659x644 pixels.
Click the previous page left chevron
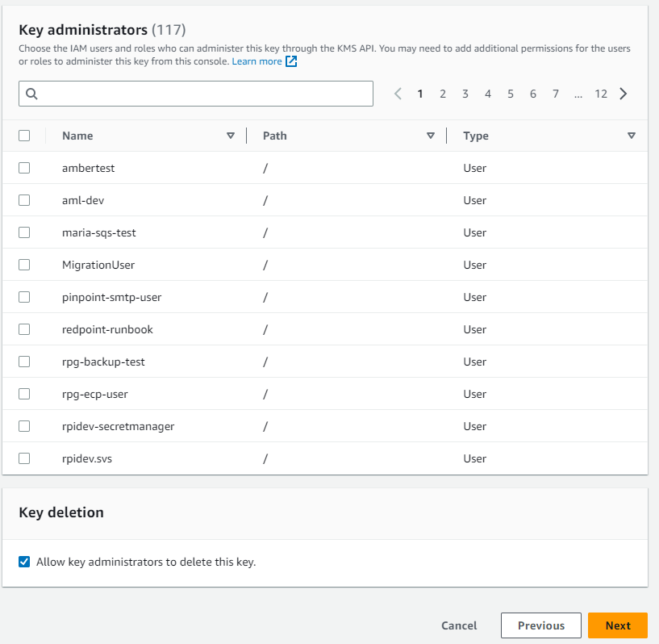[398, 94]
